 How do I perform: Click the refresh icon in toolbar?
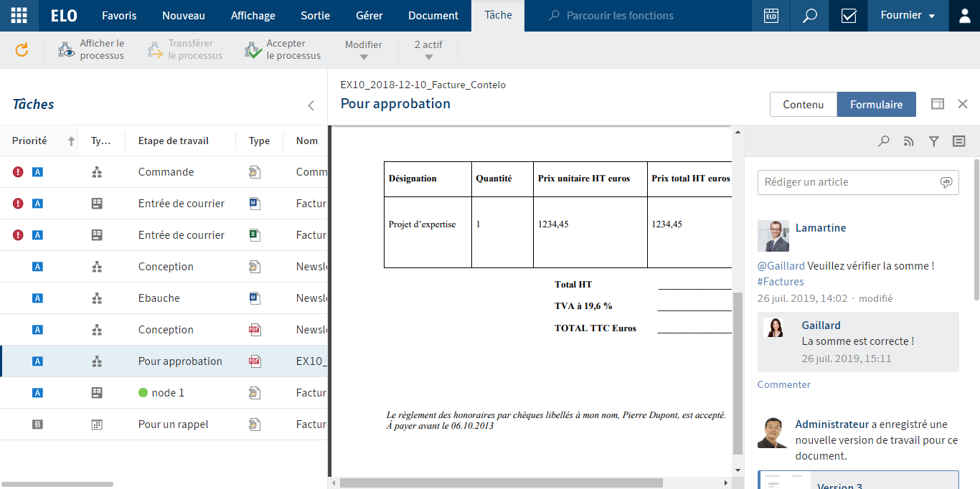[22, 49]
